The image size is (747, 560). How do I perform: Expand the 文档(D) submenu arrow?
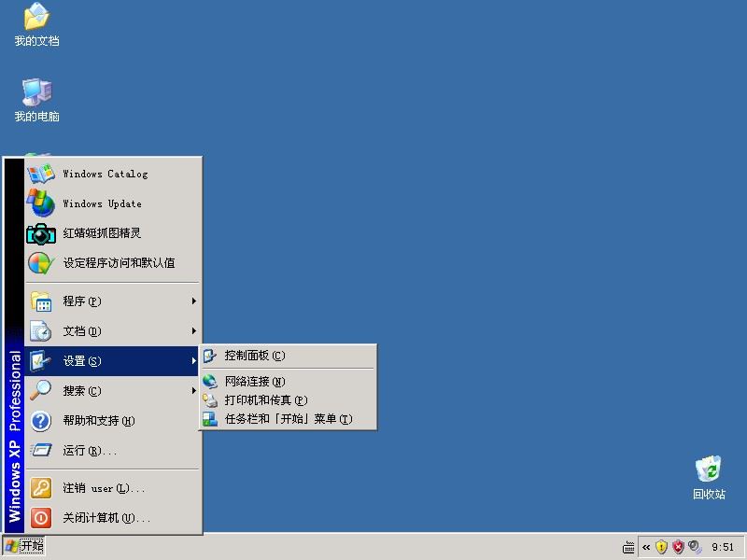pos(194,330)
